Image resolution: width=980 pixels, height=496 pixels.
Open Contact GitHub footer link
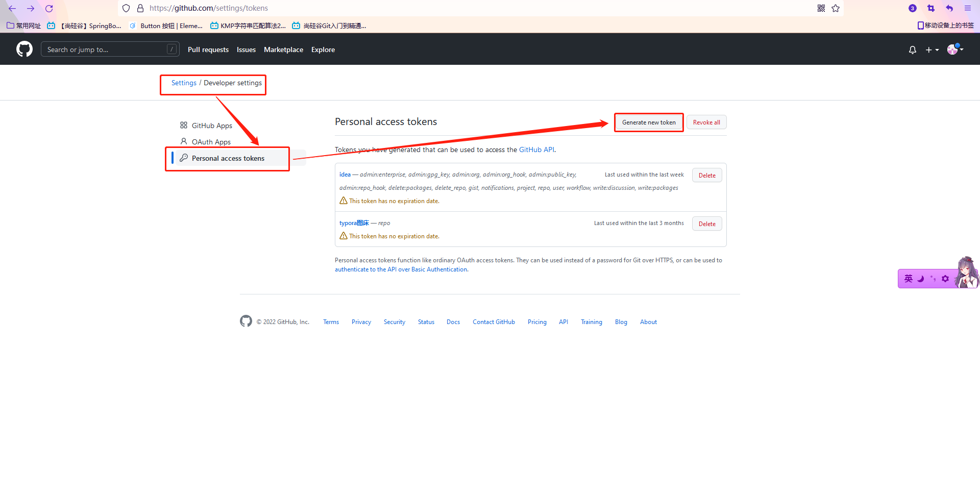coord(494,322)
